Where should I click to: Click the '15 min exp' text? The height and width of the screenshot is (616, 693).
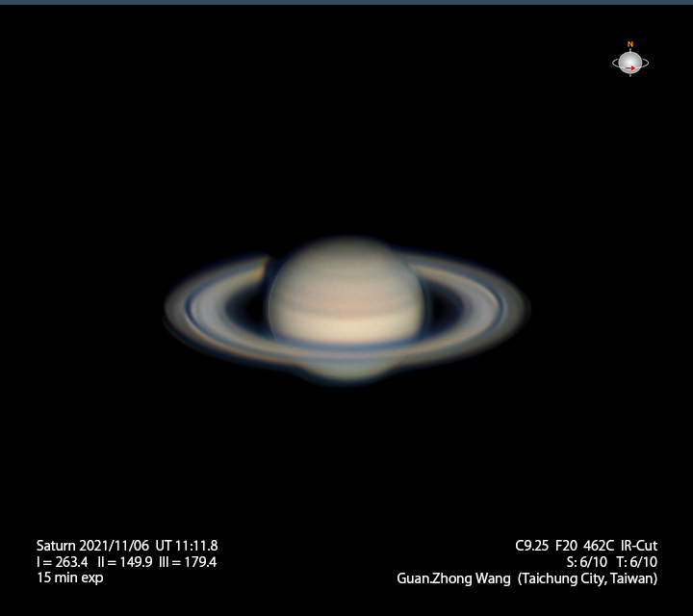pos(70,577)
